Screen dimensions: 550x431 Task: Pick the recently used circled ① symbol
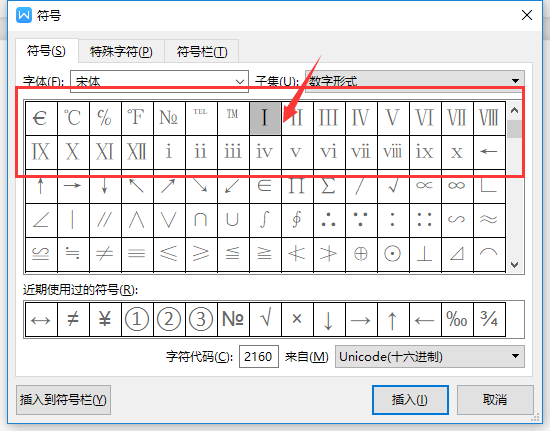click(x=137, y=319)
